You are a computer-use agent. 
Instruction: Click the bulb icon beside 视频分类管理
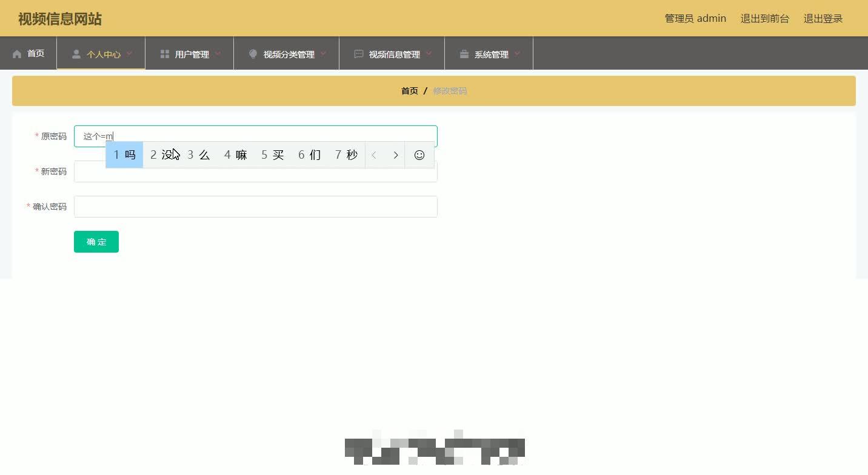[x=253, y=54]
